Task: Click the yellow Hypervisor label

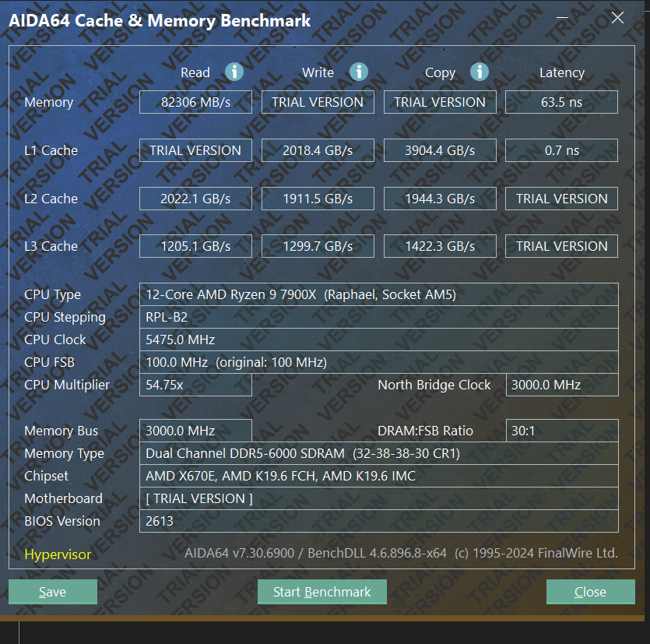Action: 58,554
